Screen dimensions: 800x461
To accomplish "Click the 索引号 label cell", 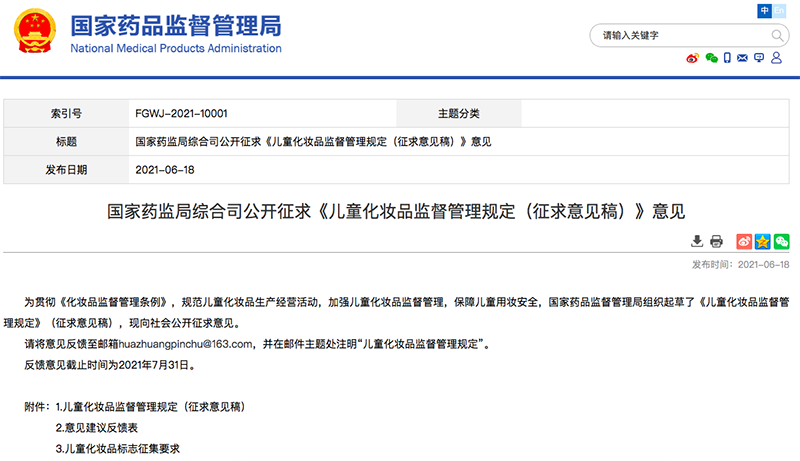I will click(66, 114).
